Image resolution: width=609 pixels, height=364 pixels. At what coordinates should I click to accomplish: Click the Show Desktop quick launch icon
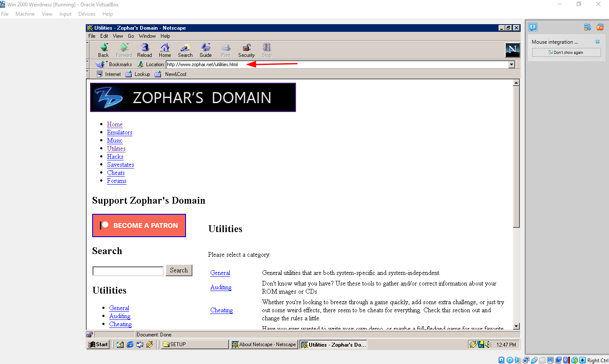pyautogui.click(x=120, y=344)
